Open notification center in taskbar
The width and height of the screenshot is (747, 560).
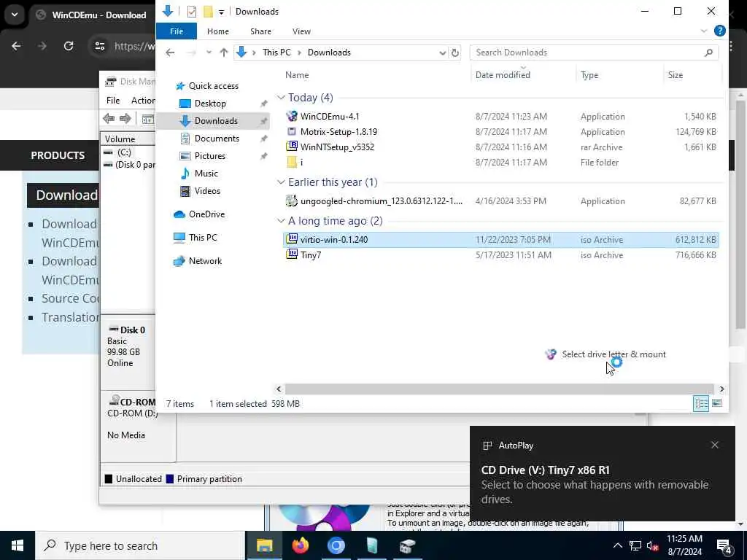tap(724, 546)
